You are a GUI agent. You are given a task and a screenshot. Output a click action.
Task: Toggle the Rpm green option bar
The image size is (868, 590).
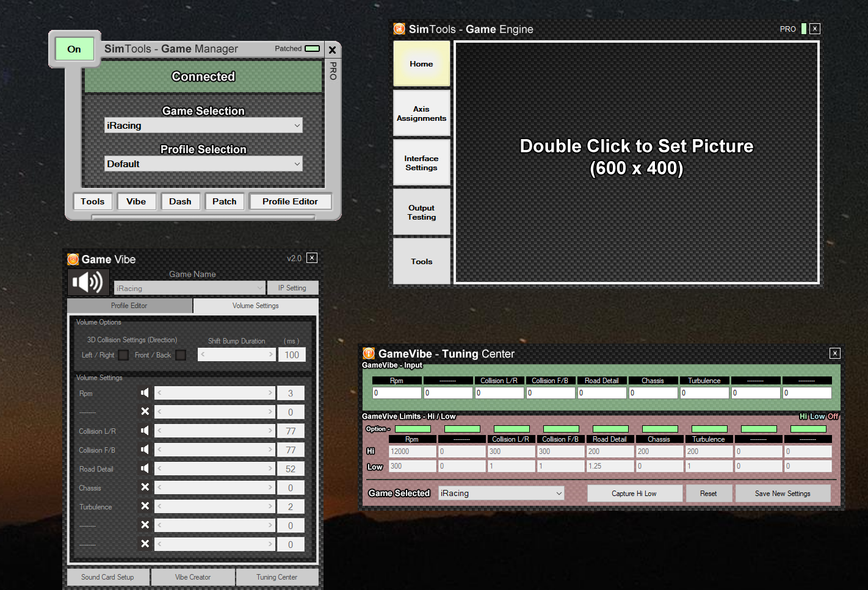pyautogui.click(x=413, y=429)
